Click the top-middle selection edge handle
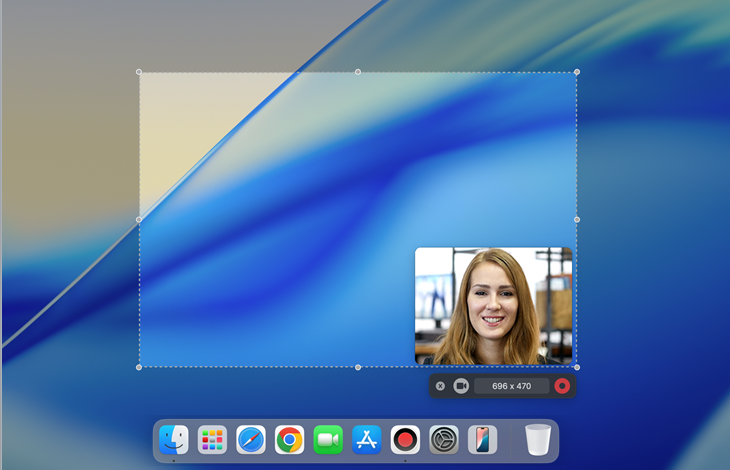The height and width of the screenshot is (470, 730). point(358,72)
